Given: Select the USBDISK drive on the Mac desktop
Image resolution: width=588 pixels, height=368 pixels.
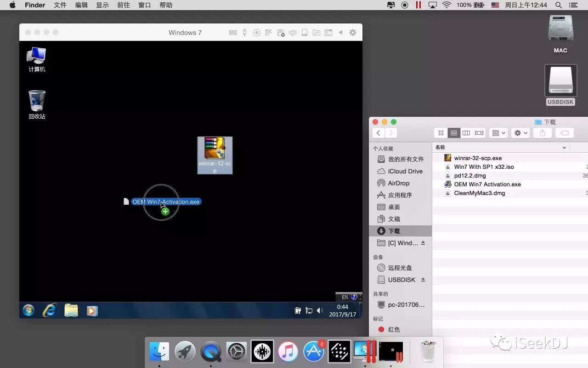Looking at the screenshot, I should click(560, 85).
